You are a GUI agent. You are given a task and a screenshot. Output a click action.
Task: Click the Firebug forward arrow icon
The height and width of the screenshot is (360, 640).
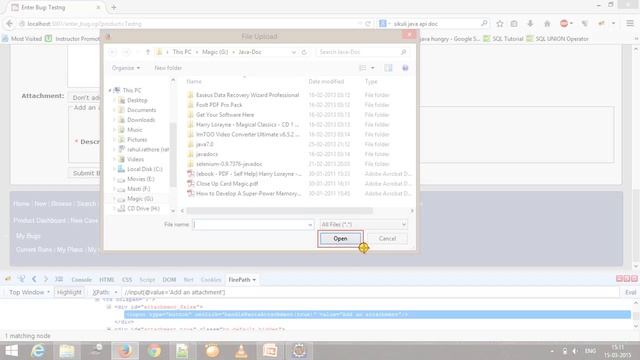[46, 279]
